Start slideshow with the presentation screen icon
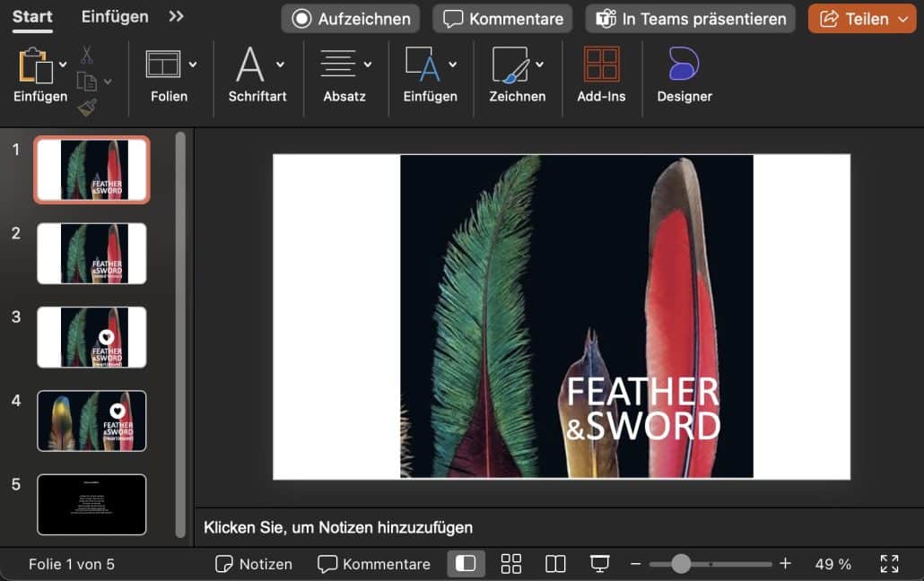Screen dimensions: 924x581 [x=600, y=564]
